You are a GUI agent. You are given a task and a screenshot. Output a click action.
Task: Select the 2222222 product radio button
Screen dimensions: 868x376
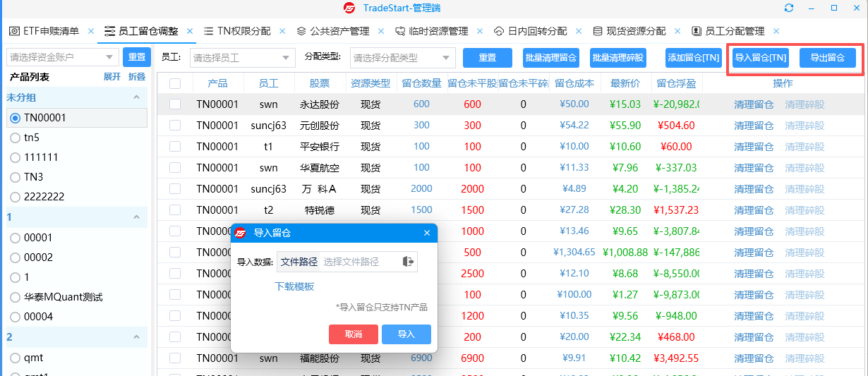coord(15,197)
